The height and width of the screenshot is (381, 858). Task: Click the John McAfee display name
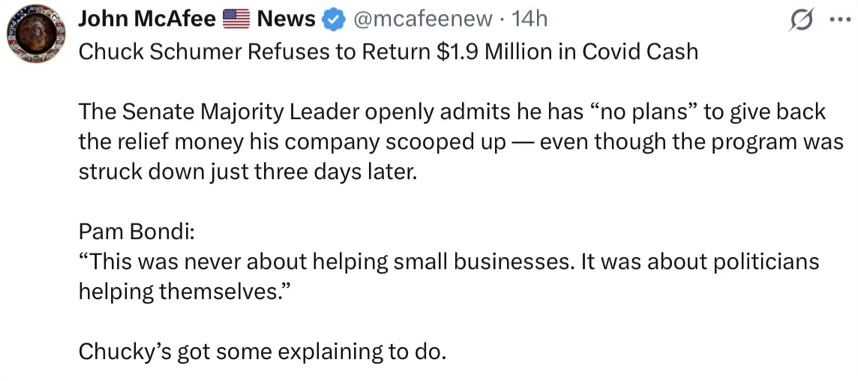click(x=147, y=20)
